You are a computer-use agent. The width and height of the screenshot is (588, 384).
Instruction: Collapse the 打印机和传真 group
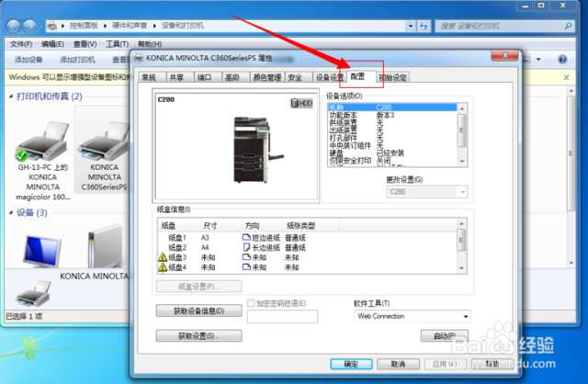tap(11, 96)
